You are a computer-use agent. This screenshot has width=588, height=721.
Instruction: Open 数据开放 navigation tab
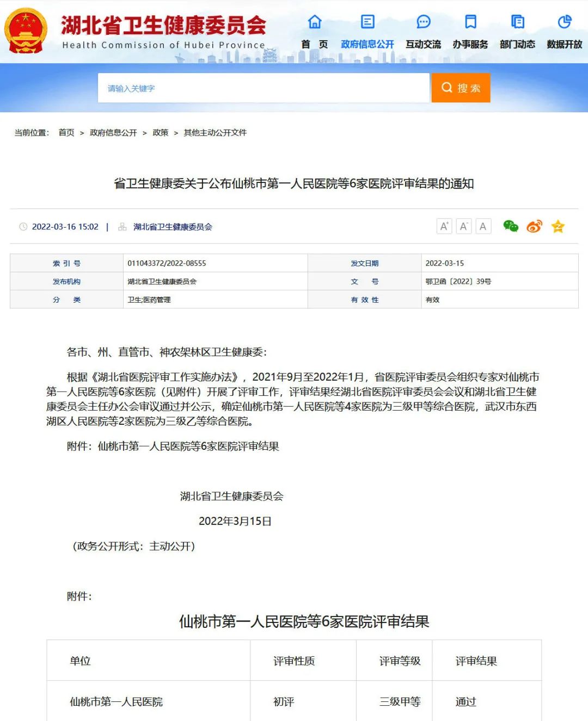point(565,44)
